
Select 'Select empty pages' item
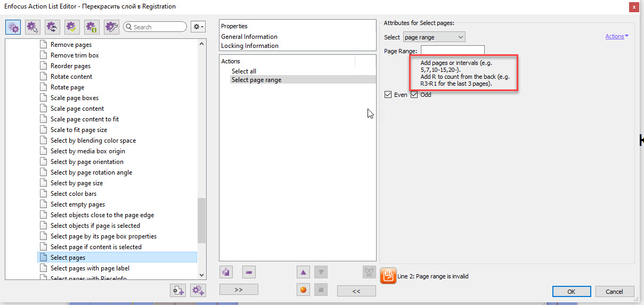click(78, 204)
